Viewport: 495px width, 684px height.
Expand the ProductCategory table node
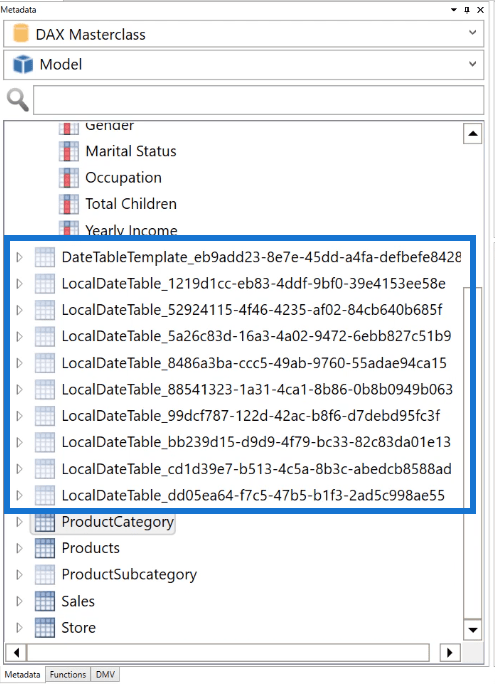pyautogui.click(x=19, y=522)
